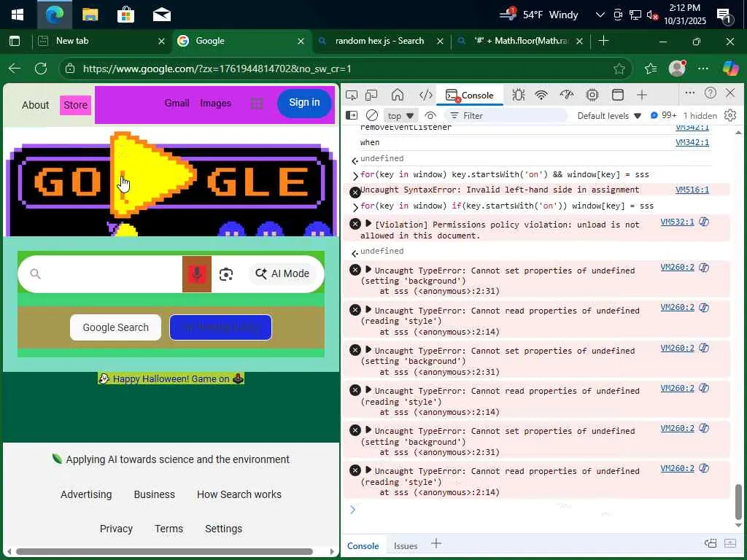747x560 pixels.
Task: Open VM532:1 link beside Permissions policy violation
Action: (677, 222)
